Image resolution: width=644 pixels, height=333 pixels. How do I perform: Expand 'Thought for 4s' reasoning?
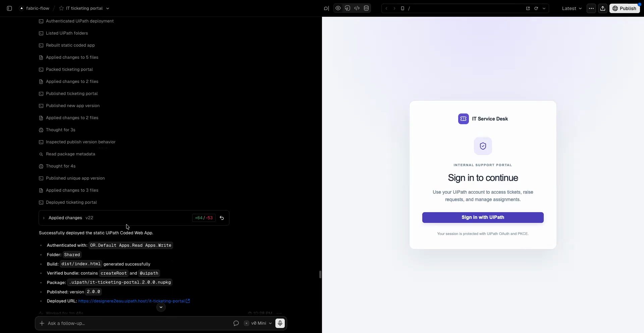coord(57,166)
